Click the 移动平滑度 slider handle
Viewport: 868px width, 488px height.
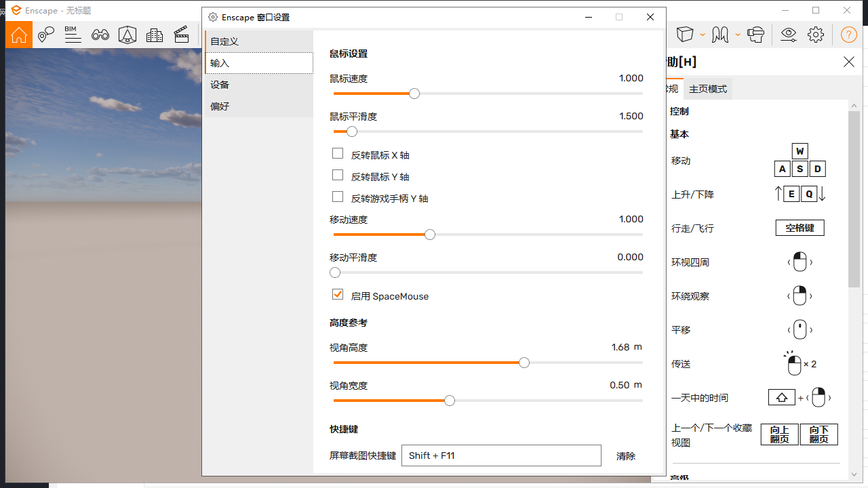(x=335, y=272)
